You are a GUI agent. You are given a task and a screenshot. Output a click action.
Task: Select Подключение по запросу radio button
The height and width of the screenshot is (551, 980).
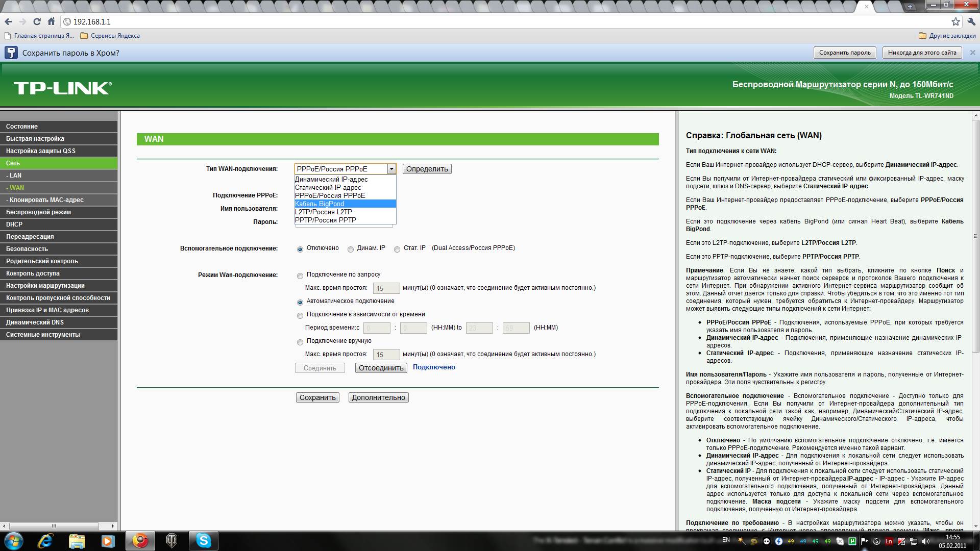[300, 276]
